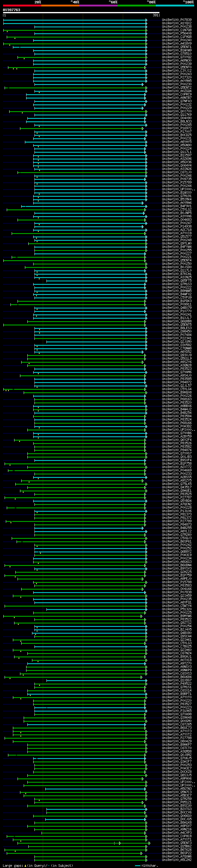Click the UniRef100_P00243 label

(177, 74)
